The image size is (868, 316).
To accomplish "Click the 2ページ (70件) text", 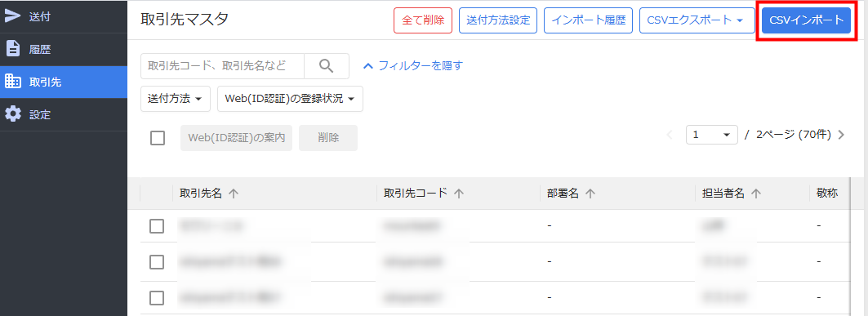I will (794, 135).
